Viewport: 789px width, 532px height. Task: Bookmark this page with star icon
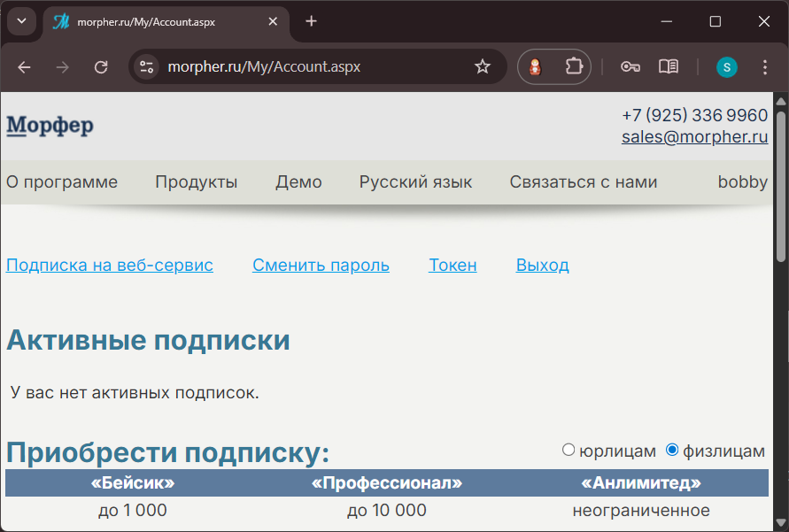[483, 67]
